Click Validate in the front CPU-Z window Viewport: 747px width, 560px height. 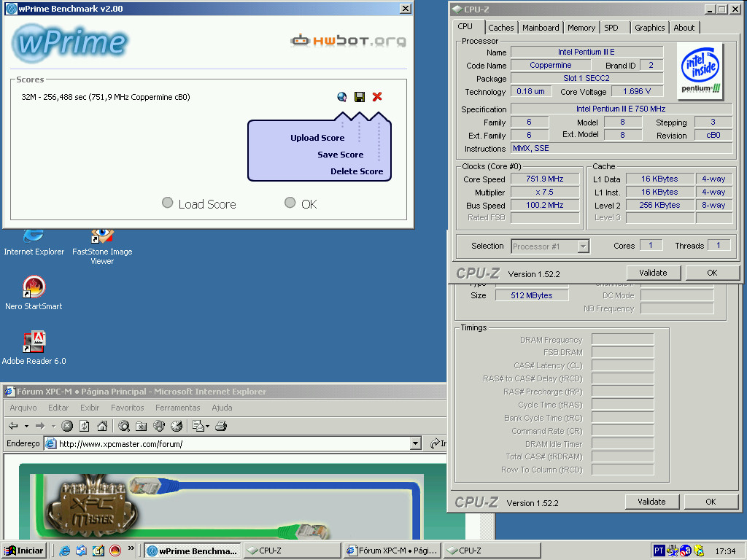coord(653,273)
